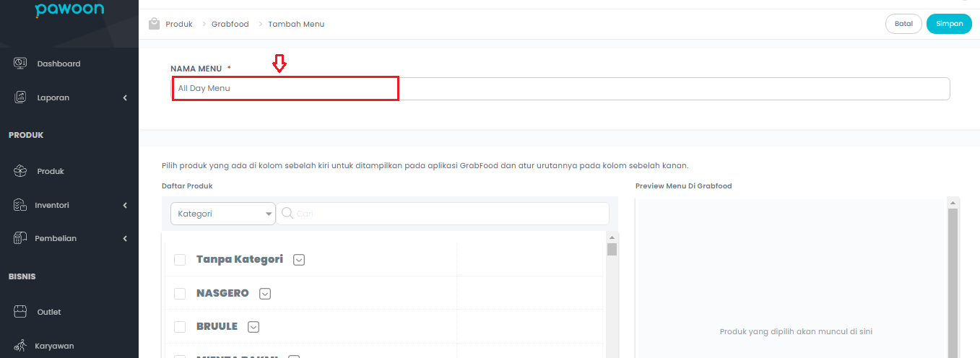Click the Inventori sidebar icon
Image resolution: width=980 pixels, height=358 pixels.
[20, 205]
